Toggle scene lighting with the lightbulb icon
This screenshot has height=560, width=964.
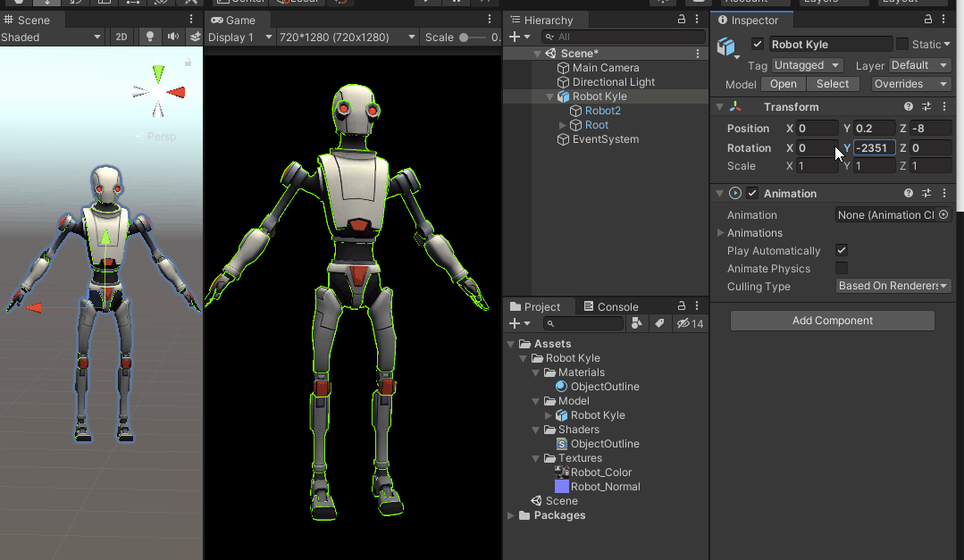149,37
